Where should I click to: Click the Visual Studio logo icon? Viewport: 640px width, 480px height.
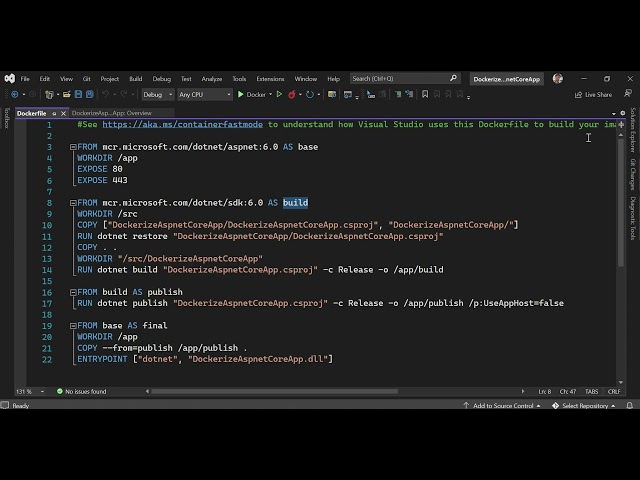click(x=9, y=78)
